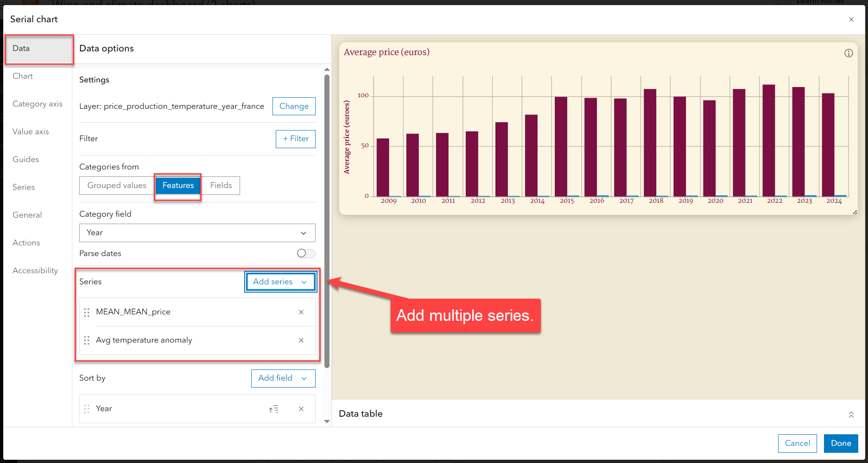Click the drag handle next to MEAN_MEAN_price

[x=87, y=312]
